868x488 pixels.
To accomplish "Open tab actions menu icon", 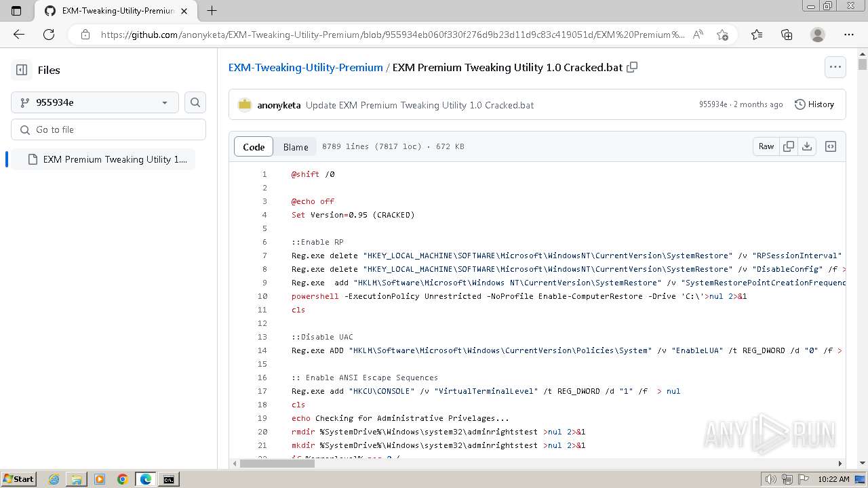I will [x=16, y=11].
